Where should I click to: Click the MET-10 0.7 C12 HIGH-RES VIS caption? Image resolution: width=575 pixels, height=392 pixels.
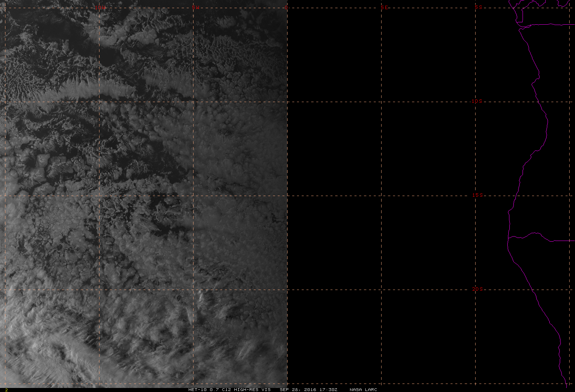tap(229, 390)
